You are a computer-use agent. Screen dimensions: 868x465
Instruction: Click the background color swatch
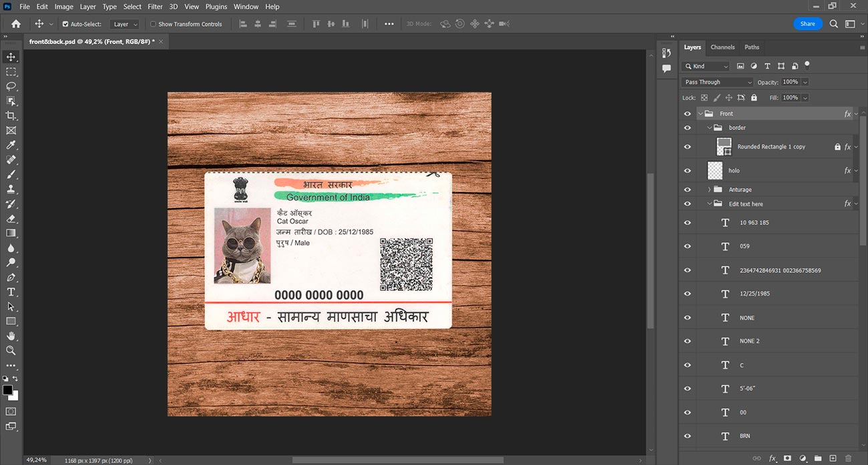(x=15, y=397)
